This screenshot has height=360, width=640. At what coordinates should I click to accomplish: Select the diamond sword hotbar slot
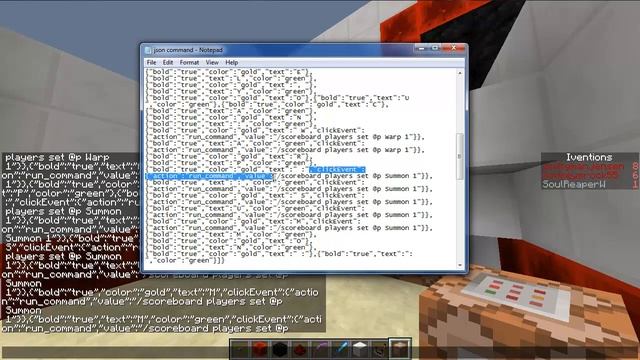(340, 349)
